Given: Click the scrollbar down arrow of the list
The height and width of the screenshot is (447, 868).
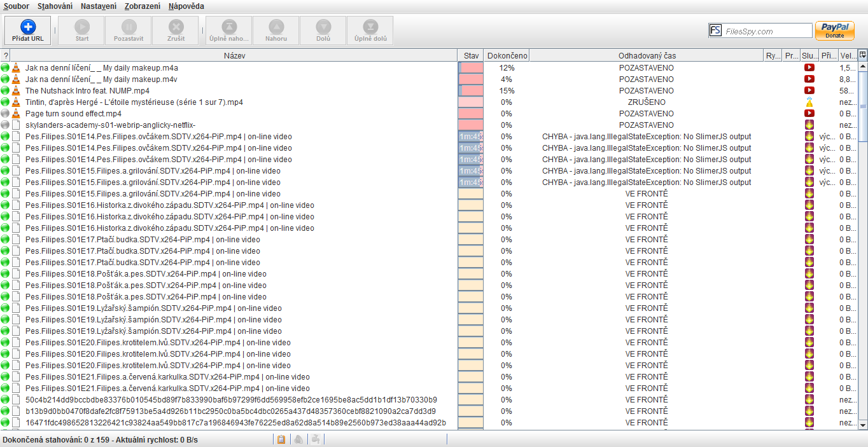Looking at the screenshot, I should pos(863,424).
